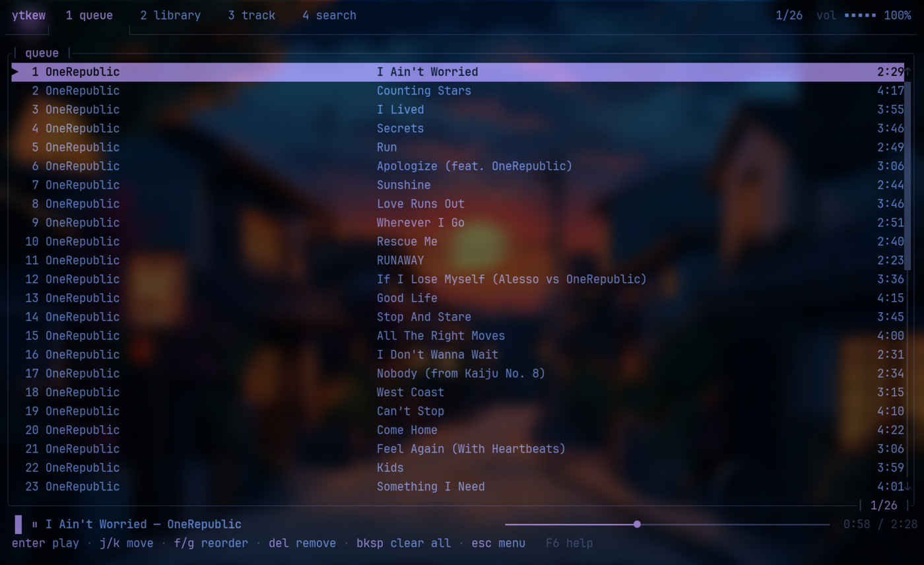Select the track Counting Stars
The width and height of the screenshot is (924, 565).
click(x=457, y=90)
